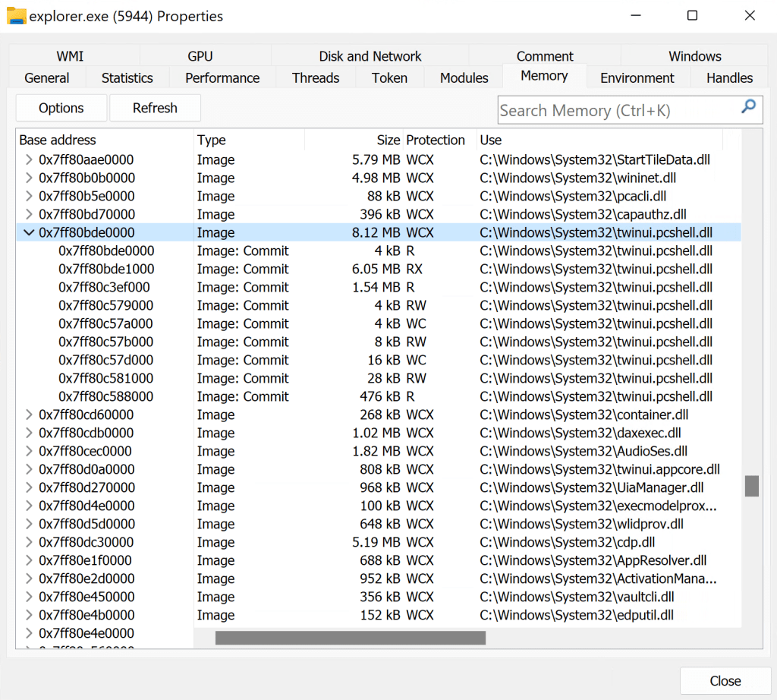
Task: Click the vertical scrollbar thumb
Action: click(751, 486)
